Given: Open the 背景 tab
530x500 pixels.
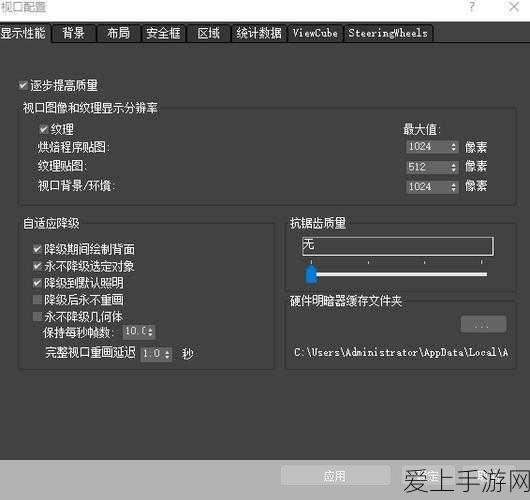Looking at the screenshot, I should 73,33.
